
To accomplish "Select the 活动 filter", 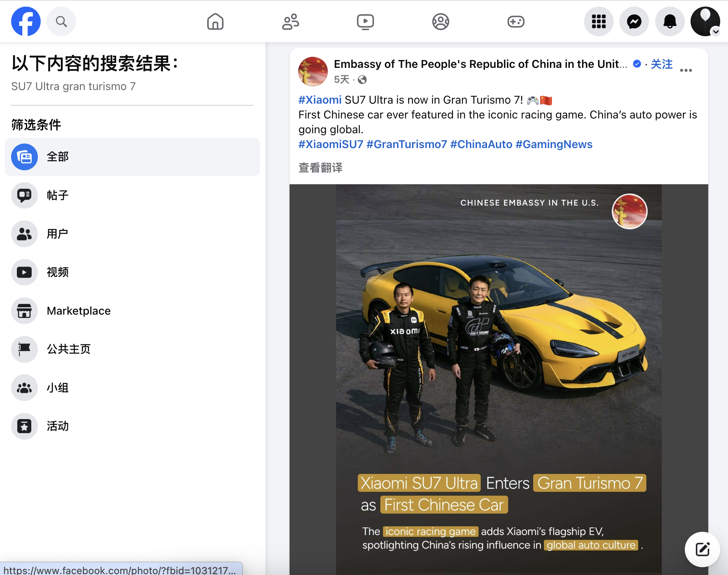I will click(x=132, y=426).
